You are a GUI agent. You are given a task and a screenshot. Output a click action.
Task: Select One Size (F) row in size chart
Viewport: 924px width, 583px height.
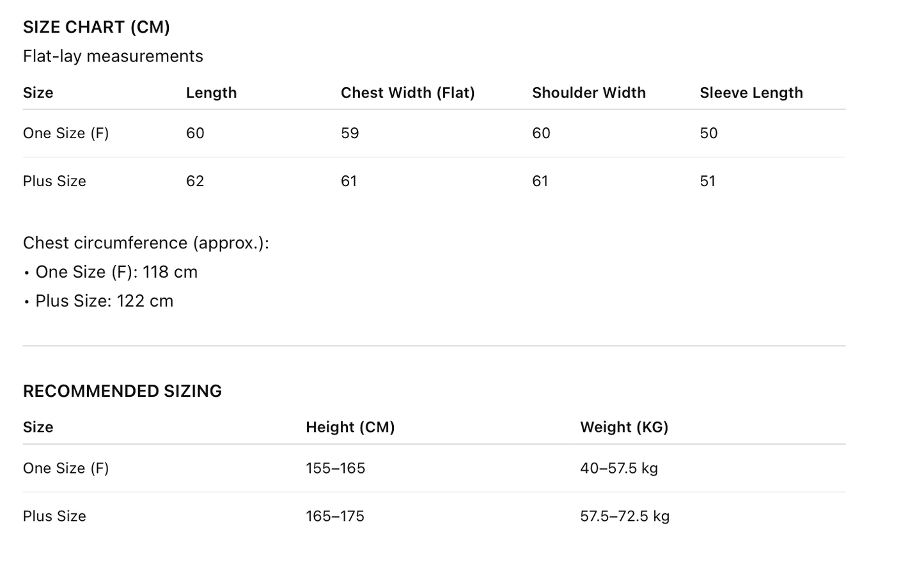point(66,133)
